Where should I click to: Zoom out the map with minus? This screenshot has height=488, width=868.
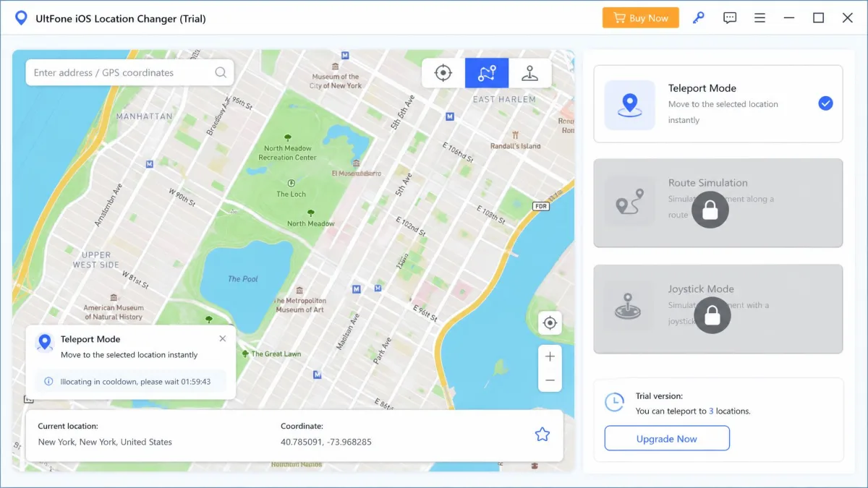(x=550, y=380)
